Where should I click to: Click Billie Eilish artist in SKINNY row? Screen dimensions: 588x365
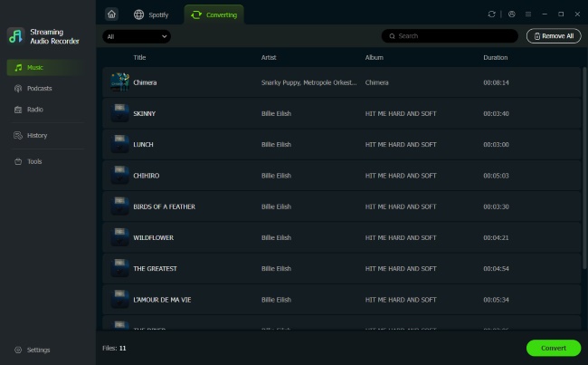tap(276, 113)
